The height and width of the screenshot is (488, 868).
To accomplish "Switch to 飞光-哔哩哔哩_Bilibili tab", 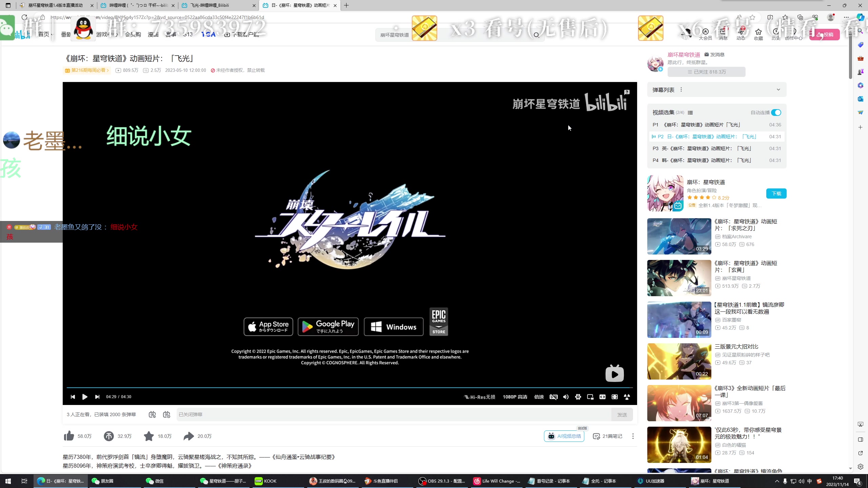I will pyautogui.click(x=218, y=5).
